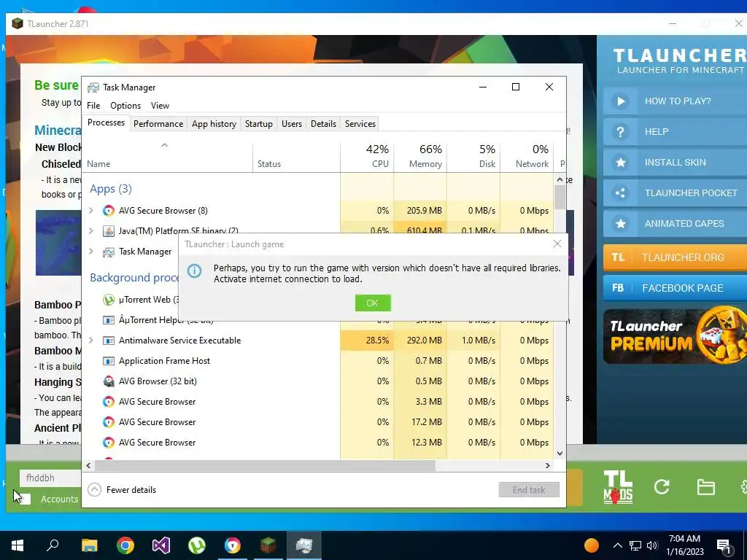Image resolution: width=747 pixels, height=560 pixels.
Task: Click the horizontal scrollbar left arrow
Action: coord(88,465)
